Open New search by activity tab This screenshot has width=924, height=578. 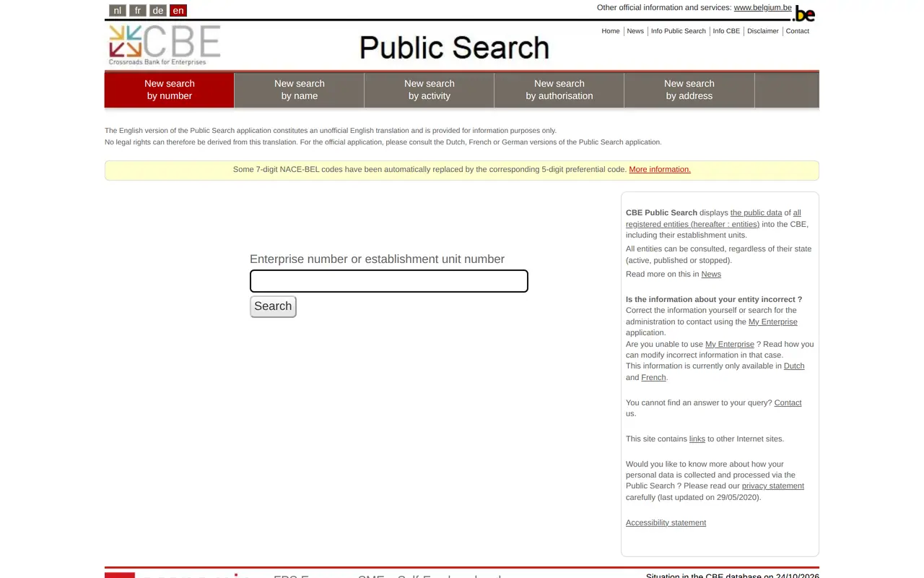coord(430,90)
